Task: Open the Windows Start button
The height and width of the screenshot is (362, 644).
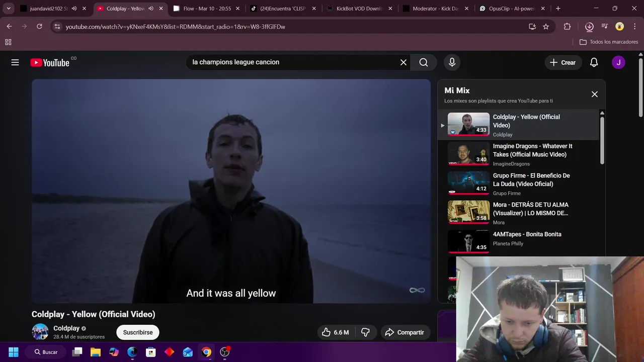Action: 14,352
